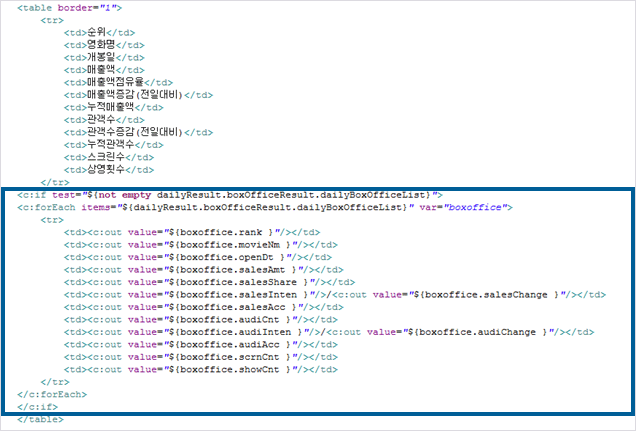The height and width of the screenshot is (431, 636).
Task: Click the 관객수증감(전일대비) line
Action: click(138, 132)
